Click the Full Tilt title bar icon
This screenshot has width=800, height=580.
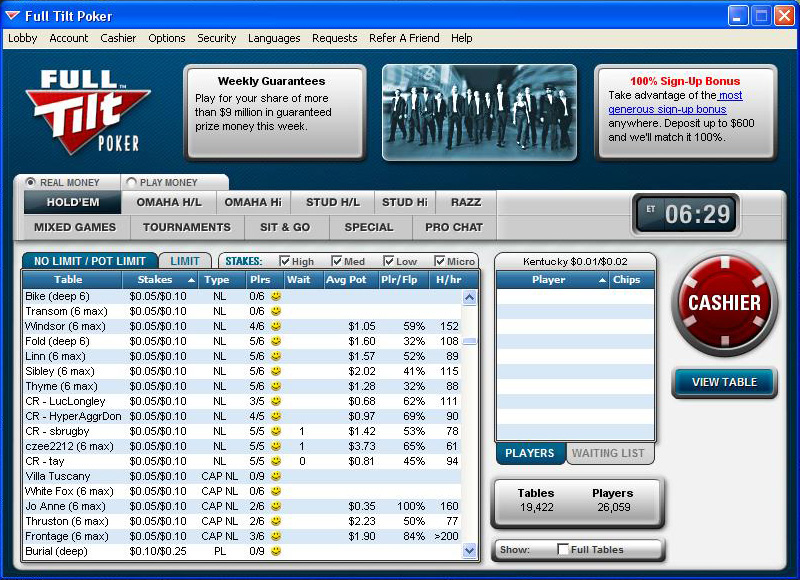tap(13, 16)
